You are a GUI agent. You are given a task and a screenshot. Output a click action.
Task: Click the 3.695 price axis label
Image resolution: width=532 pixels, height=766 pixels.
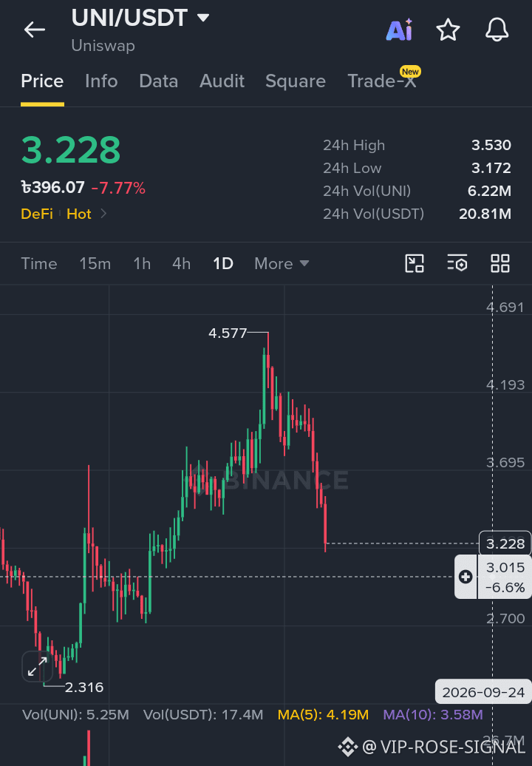(505, 463)
